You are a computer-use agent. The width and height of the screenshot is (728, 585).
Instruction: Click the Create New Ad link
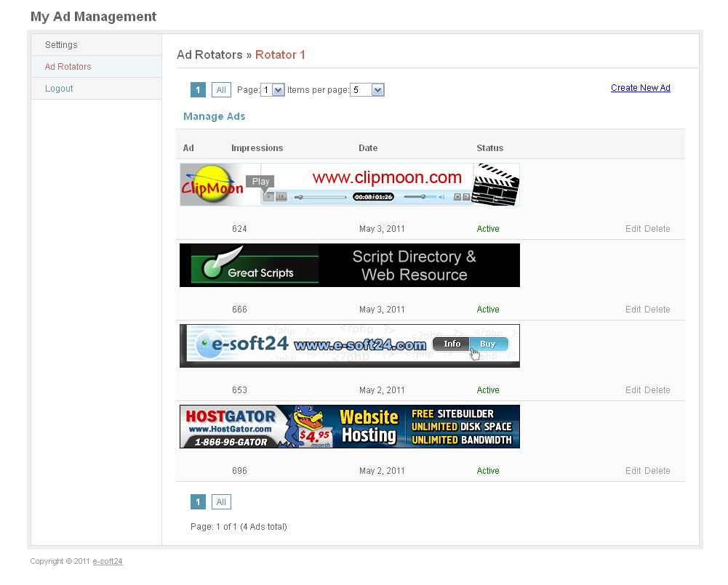click(x=640, y=88)
